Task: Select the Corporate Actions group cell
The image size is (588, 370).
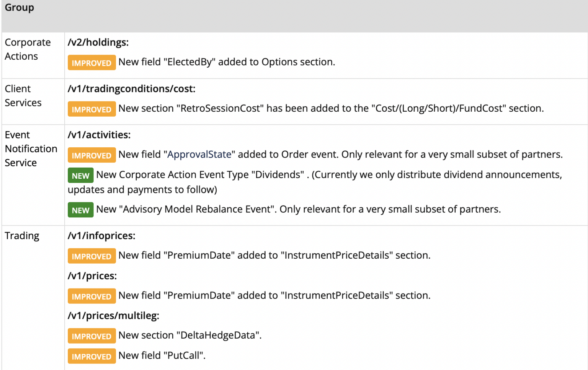Action: click(28, 49)
